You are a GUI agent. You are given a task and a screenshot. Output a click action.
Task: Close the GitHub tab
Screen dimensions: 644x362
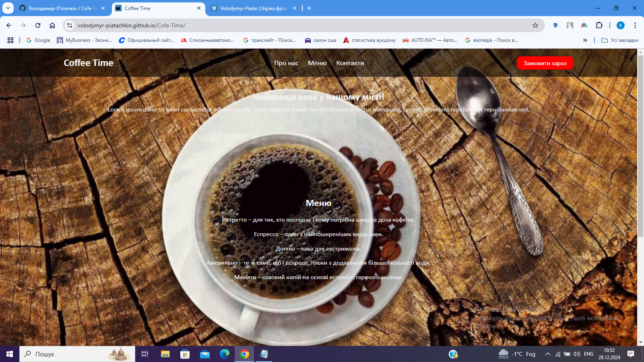[103, 8]
